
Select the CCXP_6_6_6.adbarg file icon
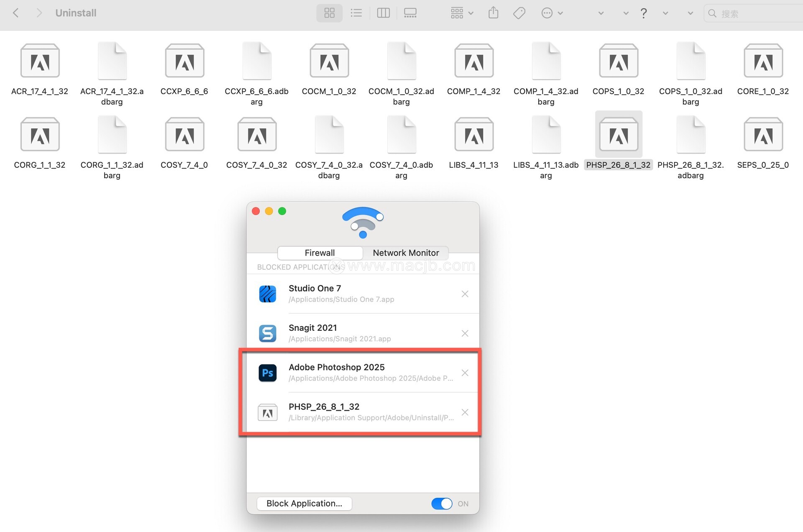pyautogui.click(x=257, y=61)
